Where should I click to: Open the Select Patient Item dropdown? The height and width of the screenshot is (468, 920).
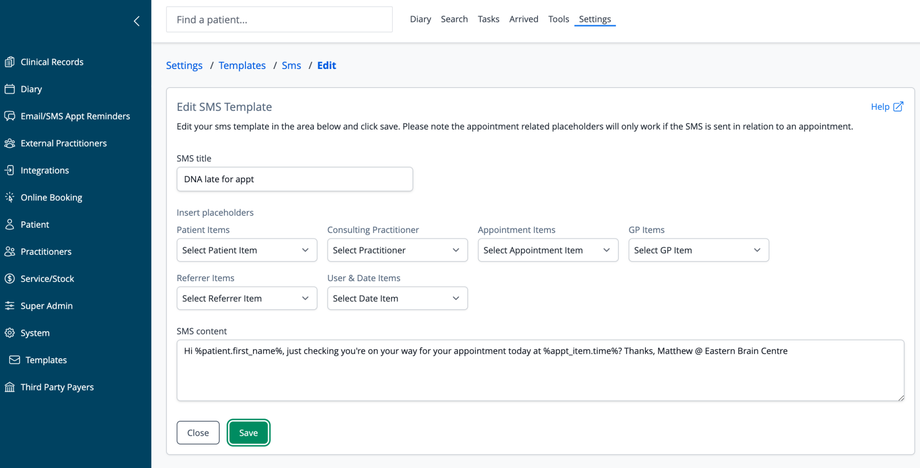click(x=246, y=250)
